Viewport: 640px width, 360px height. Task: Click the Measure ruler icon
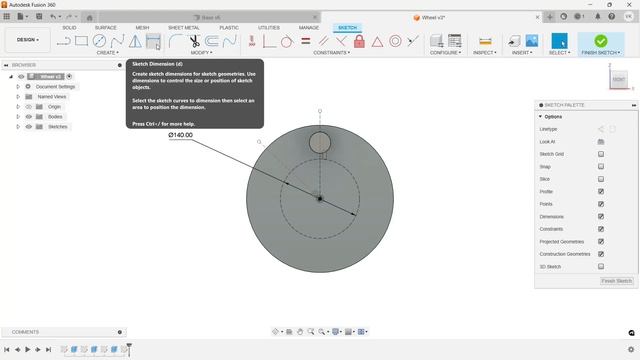pos(485,41)
